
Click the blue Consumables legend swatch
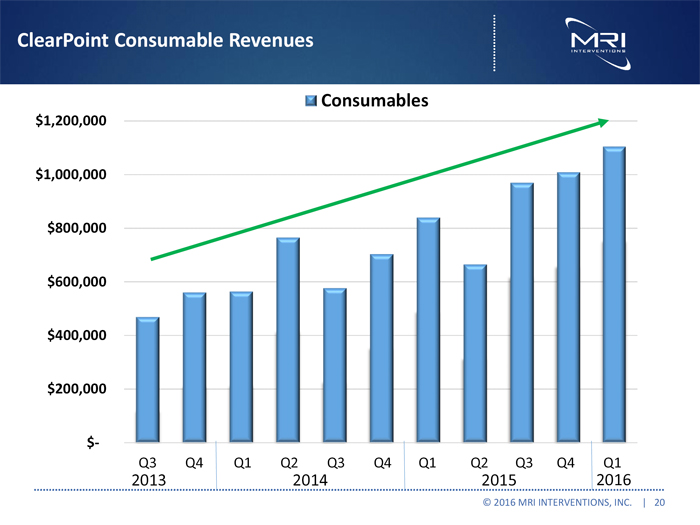(x=311, y=101)
